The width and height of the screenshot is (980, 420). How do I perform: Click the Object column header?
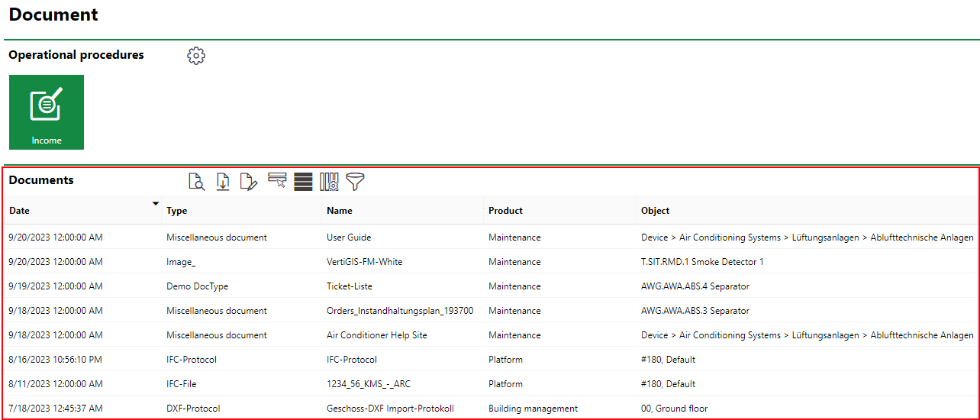click(655, 211)
